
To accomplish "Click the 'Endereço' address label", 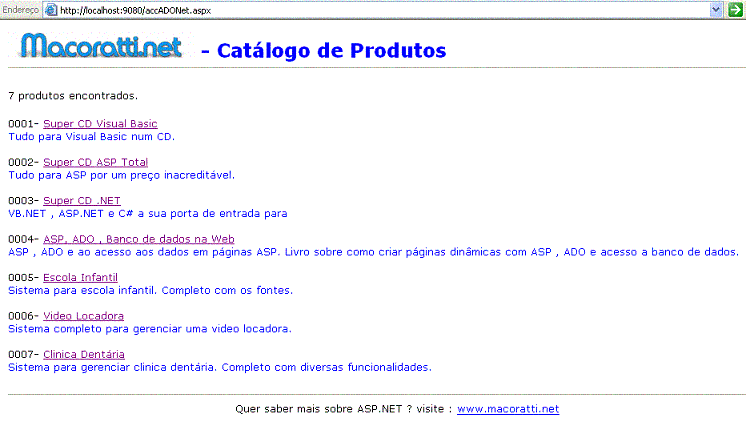I will click(x=20, y=10).
